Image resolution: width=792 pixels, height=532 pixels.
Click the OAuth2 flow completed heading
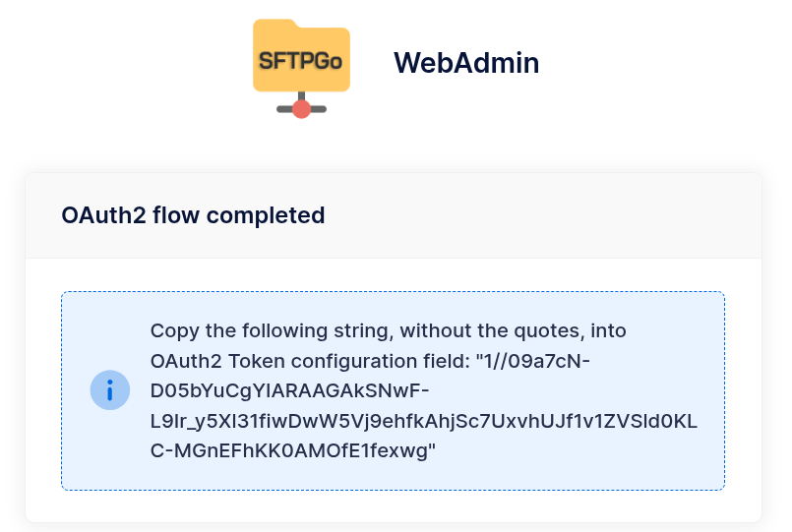193,215
